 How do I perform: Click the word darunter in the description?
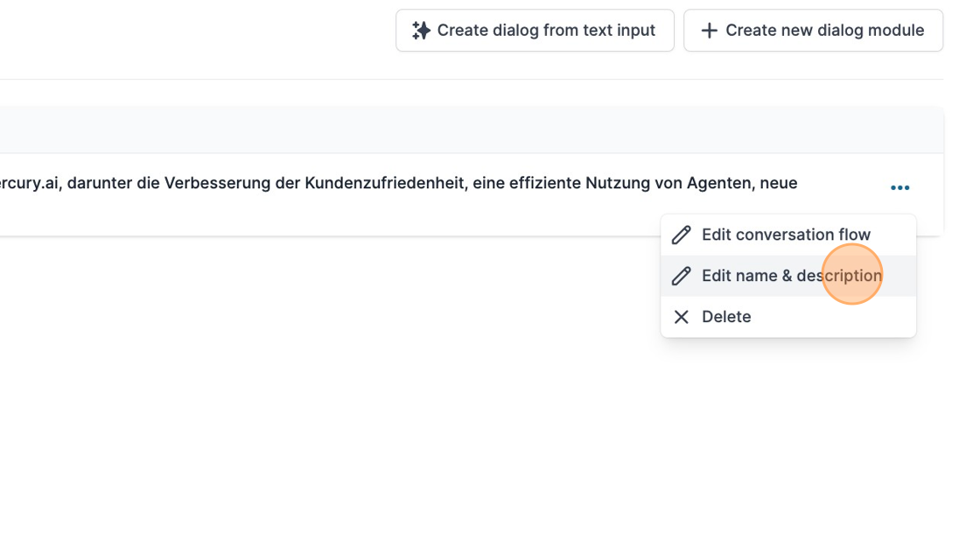pyautogui.click(x=100, y=183)
